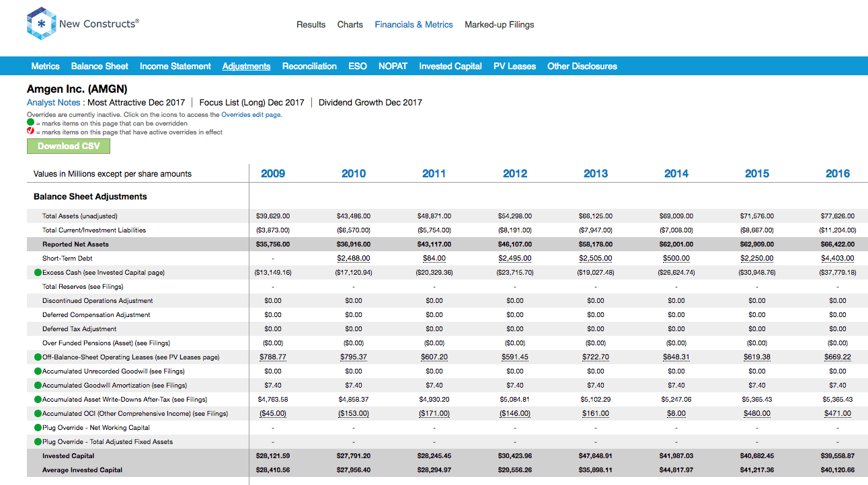
Task: Open 2009 operating leases value $788.77
Action: [x=273, y=357]
